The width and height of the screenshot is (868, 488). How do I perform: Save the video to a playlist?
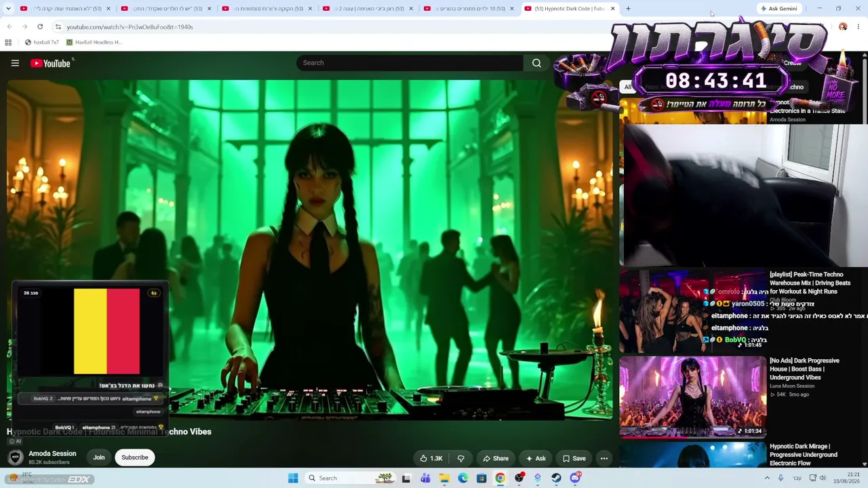pos(574,458)
